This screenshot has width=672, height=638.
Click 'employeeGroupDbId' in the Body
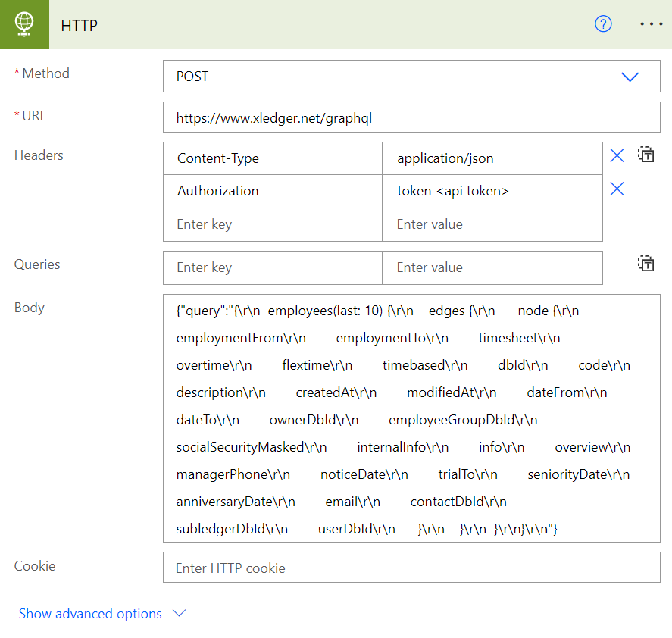[452, 420]
